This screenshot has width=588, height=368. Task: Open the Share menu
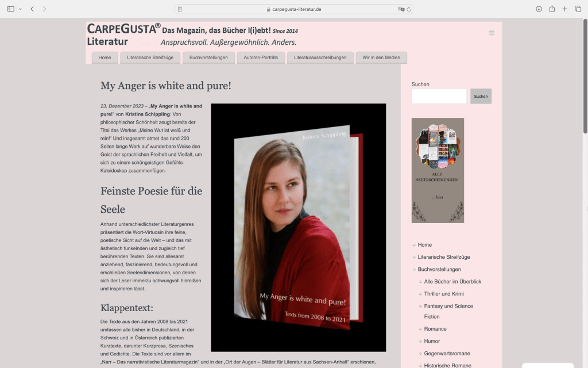(552, 9)
